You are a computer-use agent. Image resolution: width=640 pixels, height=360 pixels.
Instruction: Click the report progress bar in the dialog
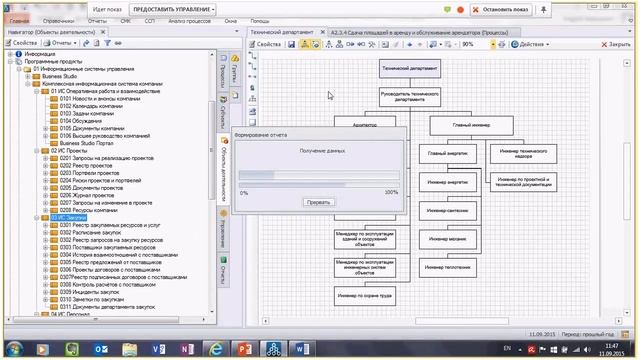tap(319, 175)
